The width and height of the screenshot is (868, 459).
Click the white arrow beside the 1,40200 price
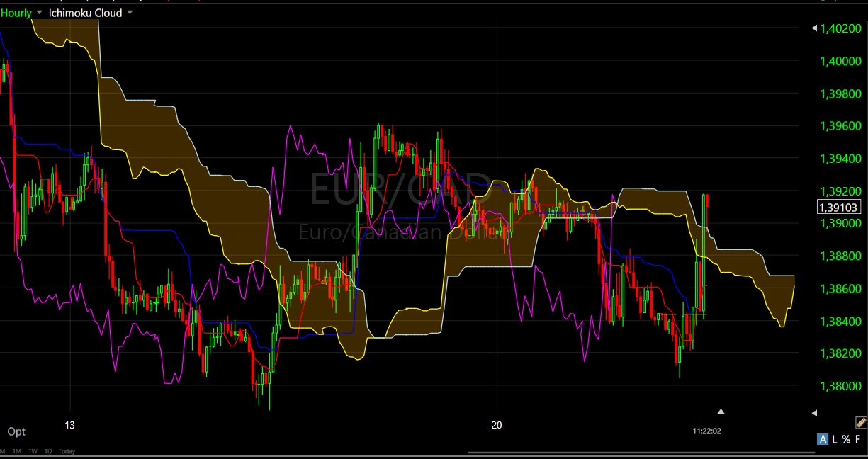816,28
